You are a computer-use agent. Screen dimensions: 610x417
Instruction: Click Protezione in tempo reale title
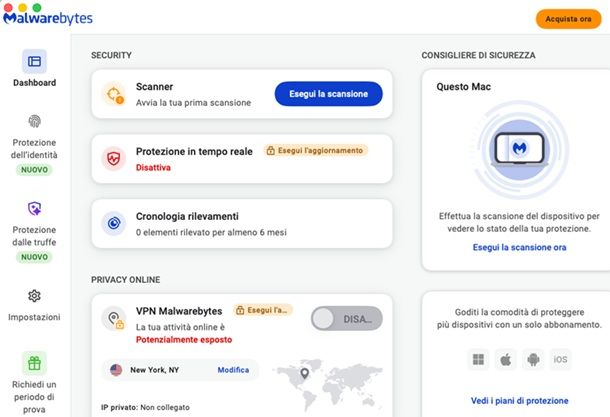[194, 152]
